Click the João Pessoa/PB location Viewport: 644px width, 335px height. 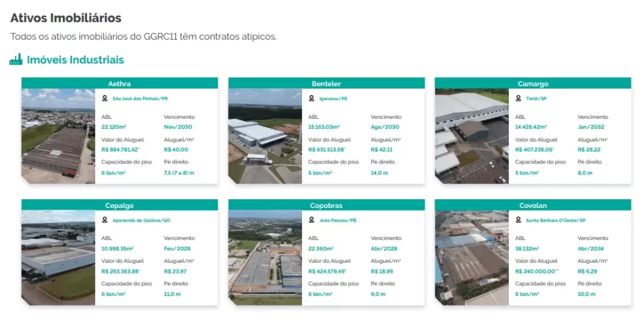(338, 220)
